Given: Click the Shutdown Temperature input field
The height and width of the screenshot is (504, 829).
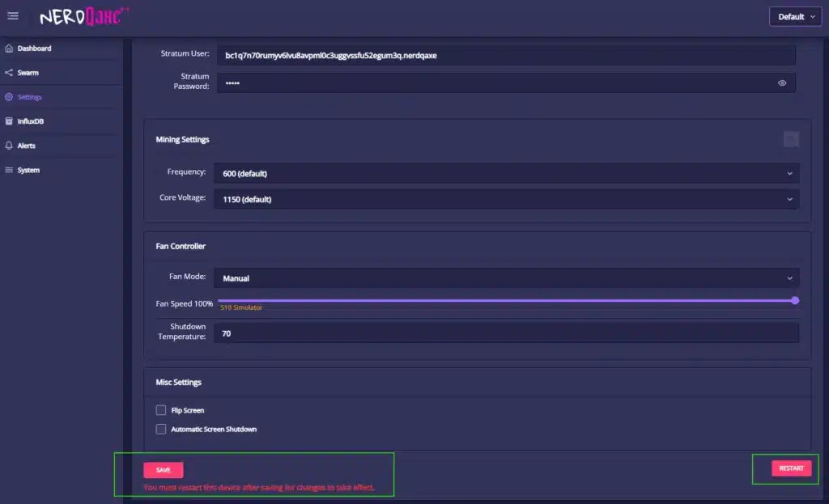Looking at the screenshot, I should 506,332.
